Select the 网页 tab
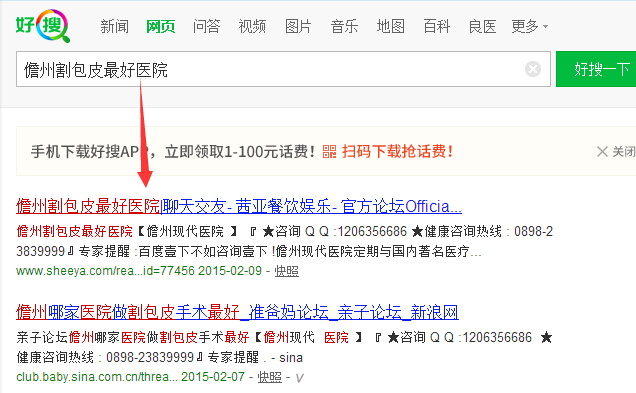 click(161, 26)
